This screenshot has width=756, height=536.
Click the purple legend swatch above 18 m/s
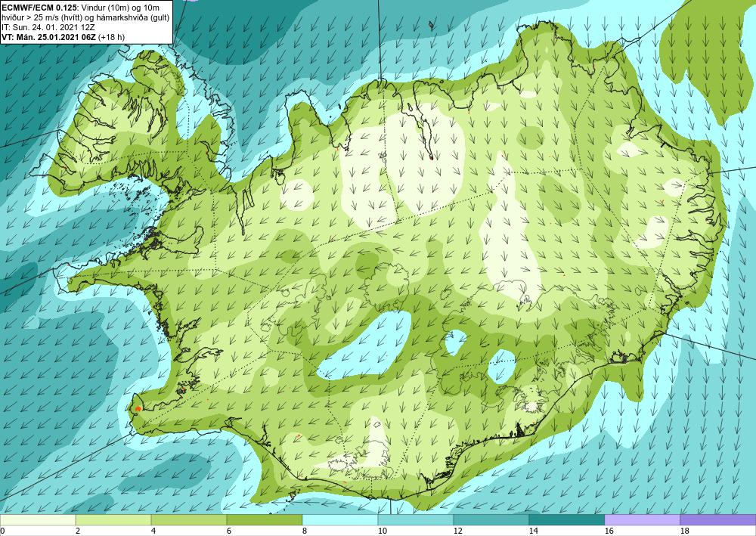[x=718, y=519]
